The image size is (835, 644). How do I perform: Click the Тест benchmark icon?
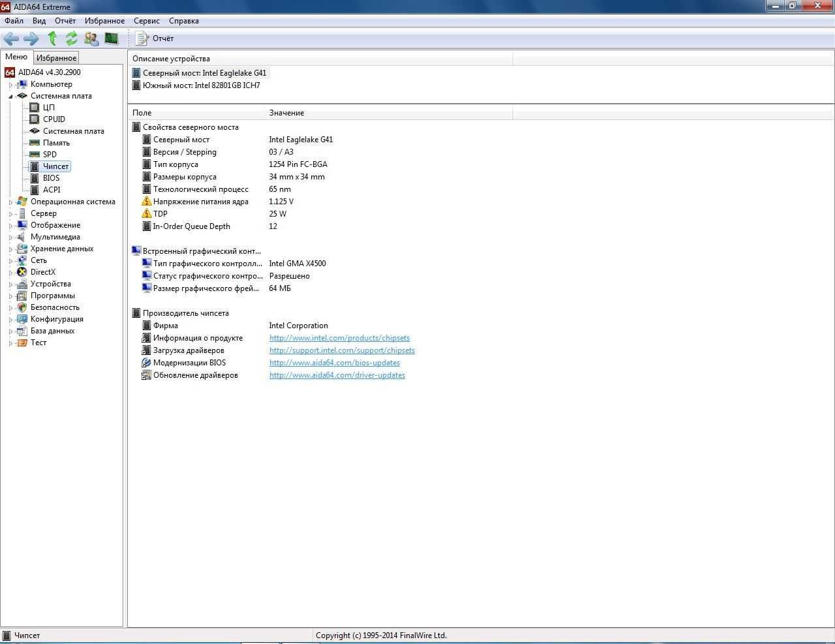coord(22,343)
